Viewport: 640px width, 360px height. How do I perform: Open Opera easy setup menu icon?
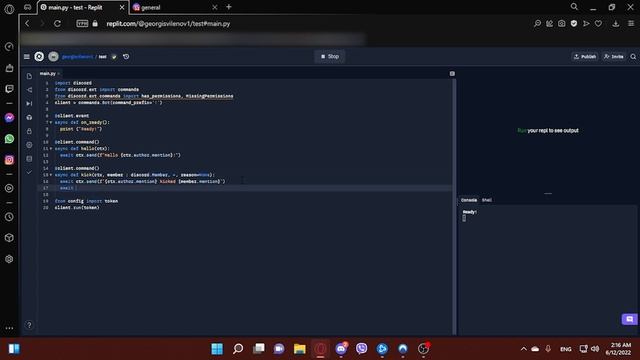coord(631,24)
